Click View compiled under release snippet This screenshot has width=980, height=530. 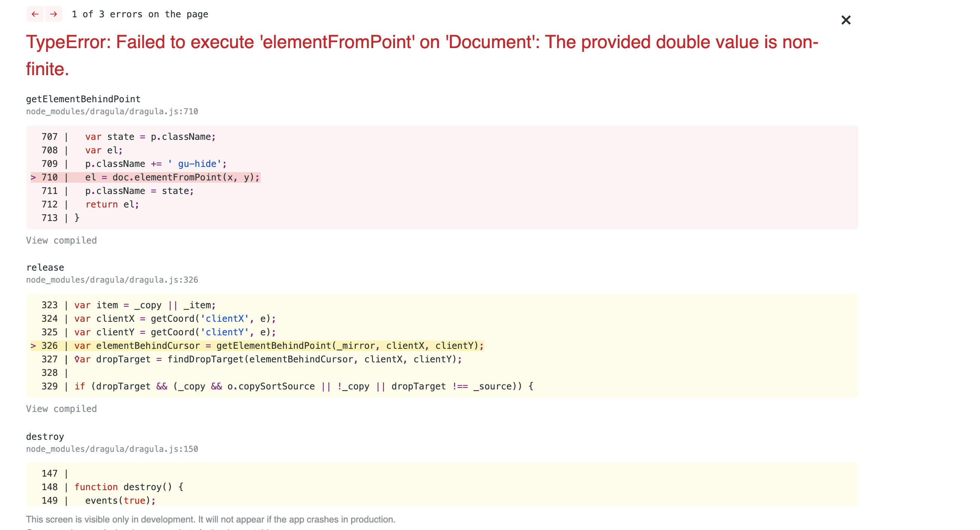point(61,409)
